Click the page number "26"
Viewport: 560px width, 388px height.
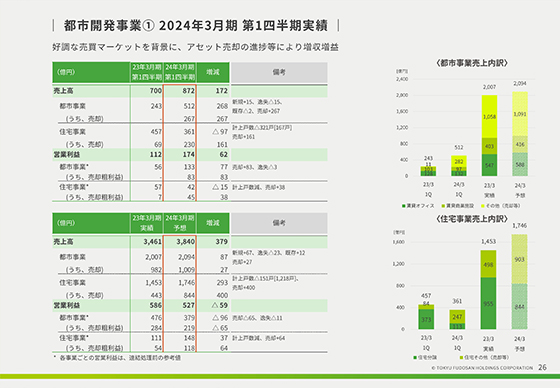click(x=542, y=367)
